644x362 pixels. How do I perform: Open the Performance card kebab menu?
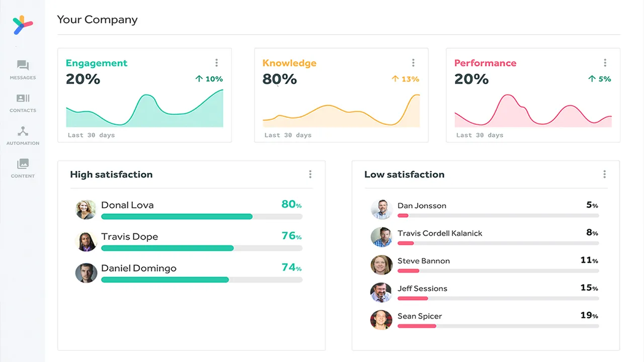(x=605, y=63)
